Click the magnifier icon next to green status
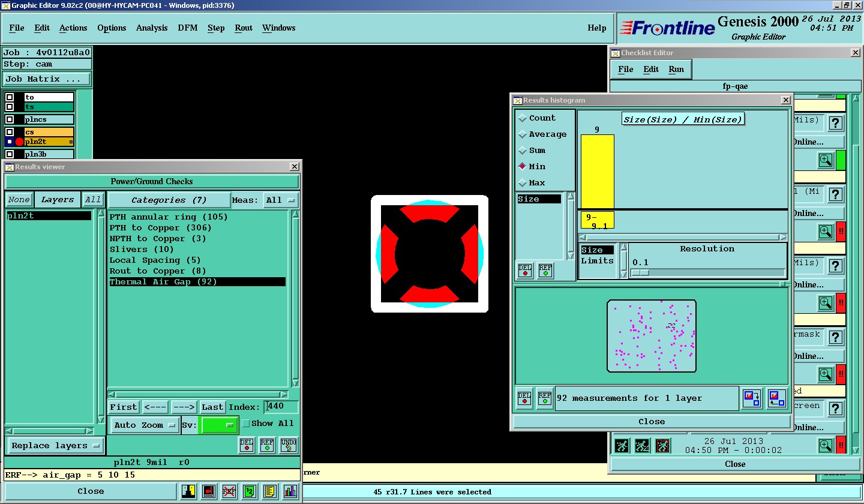The height and width of the screenshot is (504, 864). click(x=826, y=160)
